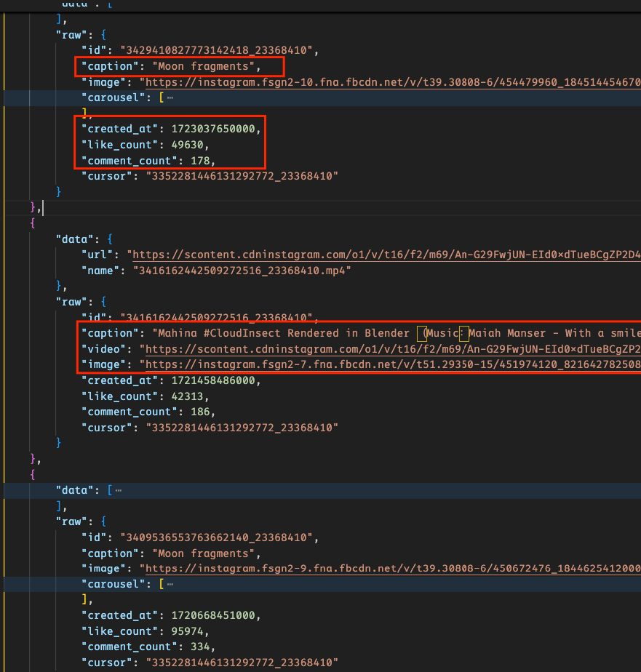
Task: Click the created_at value 1721458486000
Action: [x=213, y=380]
